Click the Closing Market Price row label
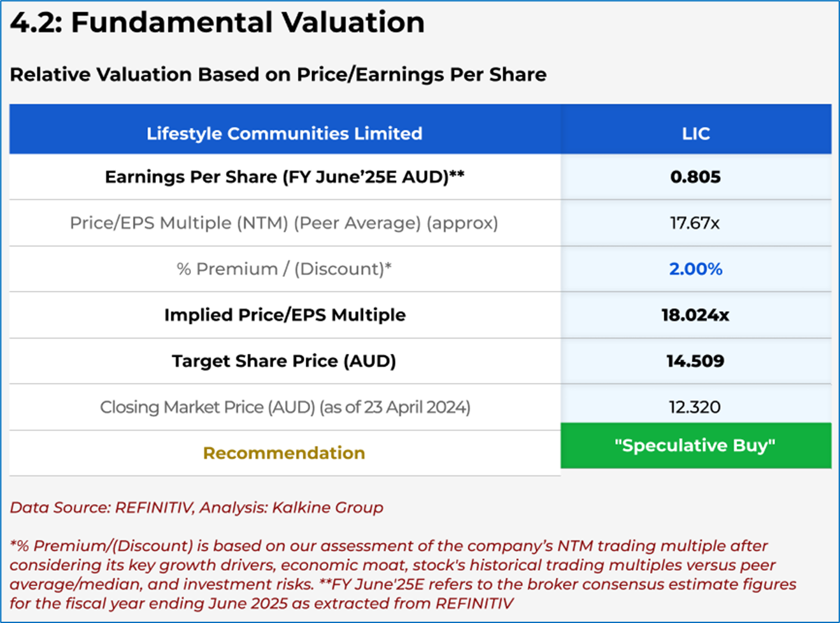 point(285,407)
